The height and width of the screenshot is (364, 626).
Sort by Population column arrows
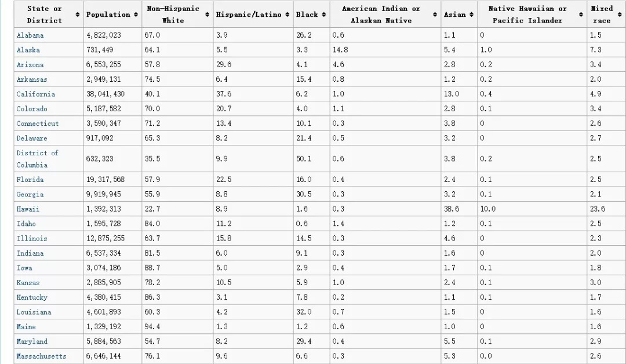136,14
